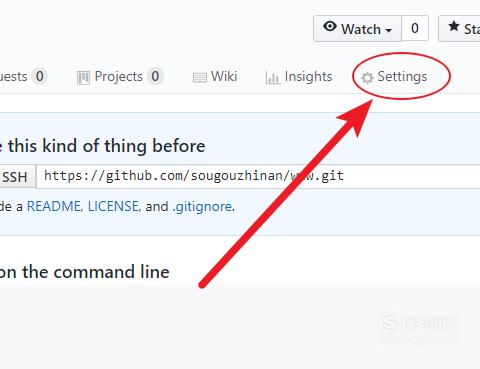Click the pull requests count badge

(40, 76)
